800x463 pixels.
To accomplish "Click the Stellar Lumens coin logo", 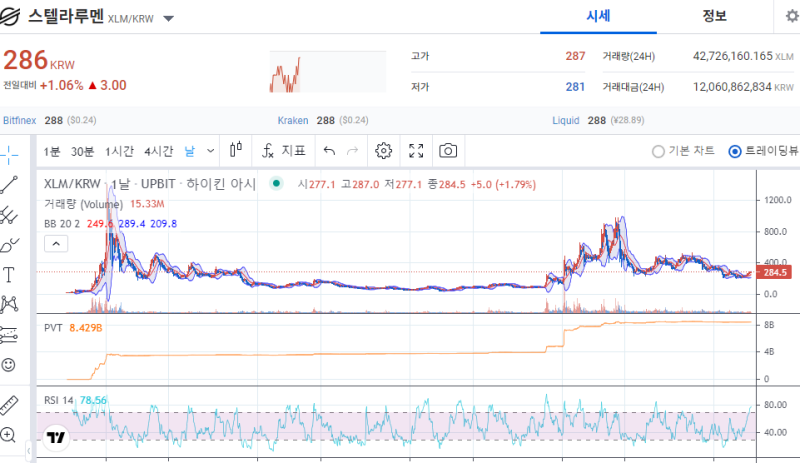I will pos(10,16).
